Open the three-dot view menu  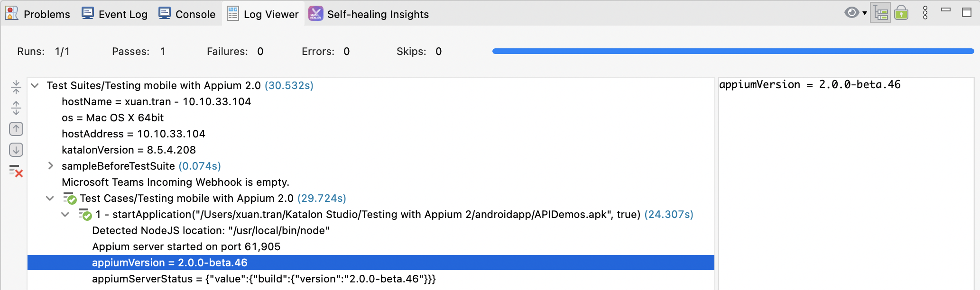tap(925, 13)
